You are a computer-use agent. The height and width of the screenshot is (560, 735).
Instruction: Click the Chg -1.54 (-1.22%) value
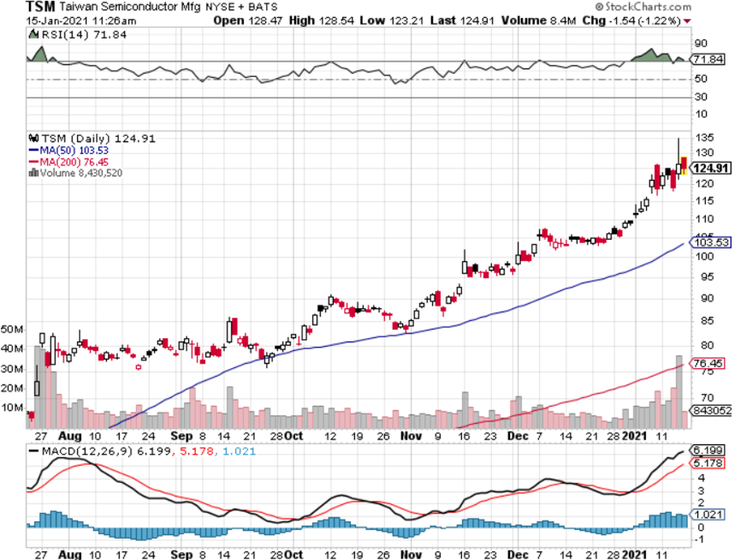pos(631,21)
